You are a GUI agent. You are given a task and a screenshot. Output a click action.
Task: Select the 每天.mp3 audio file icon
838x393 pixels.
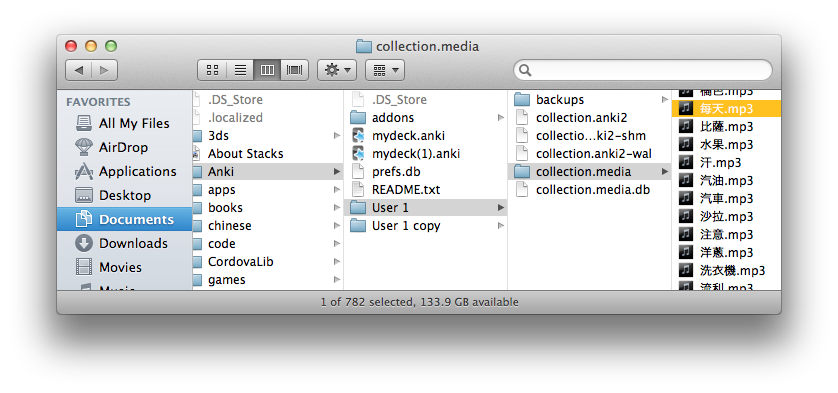point(686,109)
